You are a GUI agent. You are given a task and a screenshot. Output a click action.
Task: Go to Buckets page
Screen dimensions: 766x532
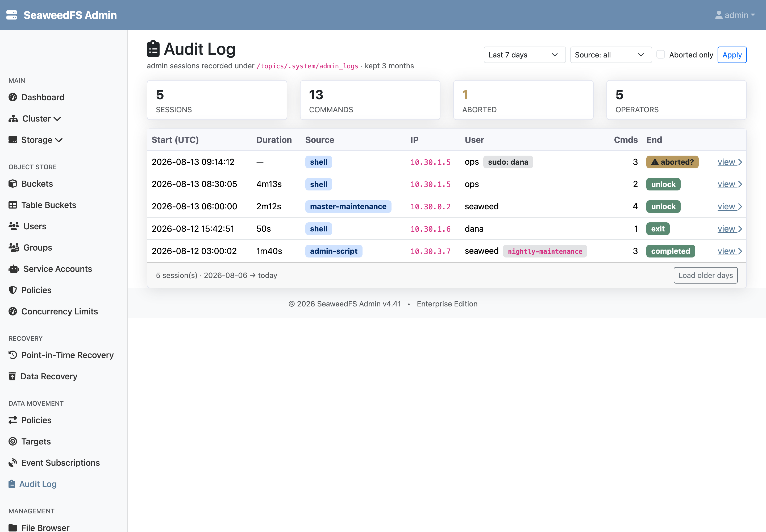click(37, 184)
